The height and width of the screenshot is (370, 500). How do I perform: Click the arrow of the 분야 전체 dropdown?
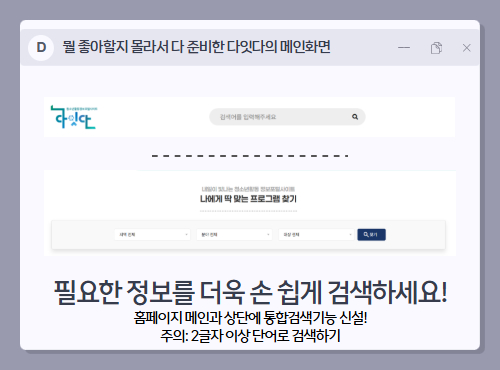[268, 235]
